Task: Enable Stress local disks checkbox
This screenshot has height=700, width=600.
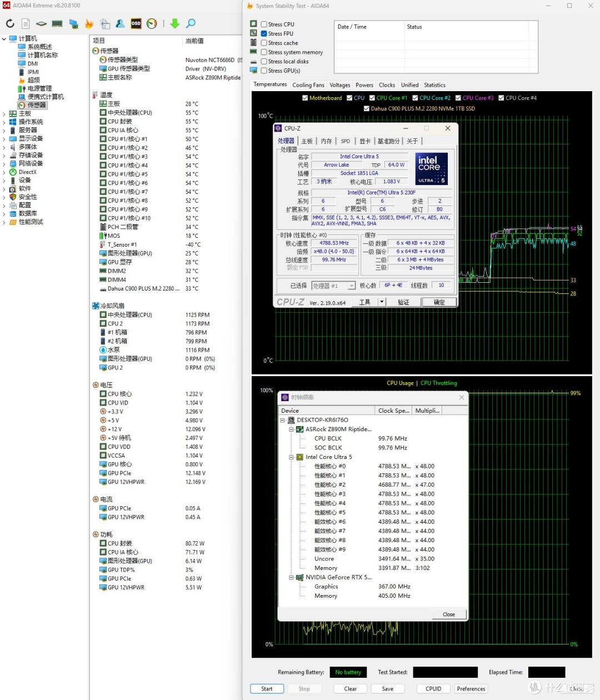Action: 264,62
